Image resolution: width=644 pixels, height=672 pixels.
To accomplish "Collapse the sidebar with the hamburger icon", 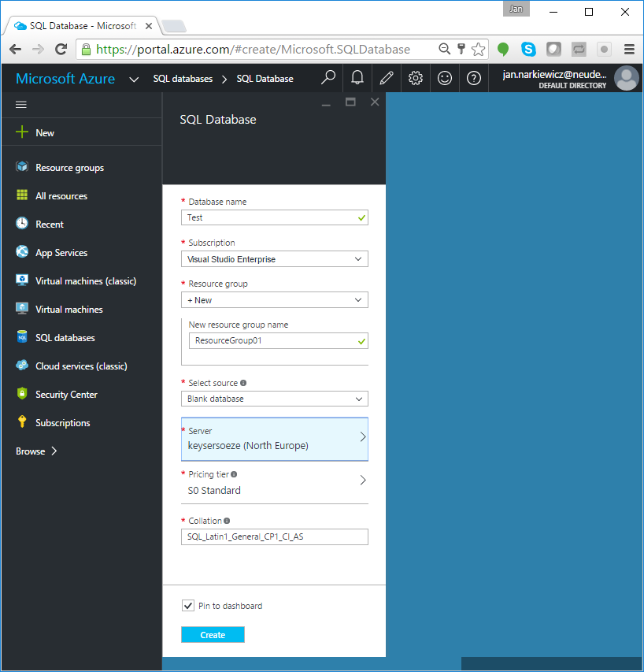I will (20, 104).
